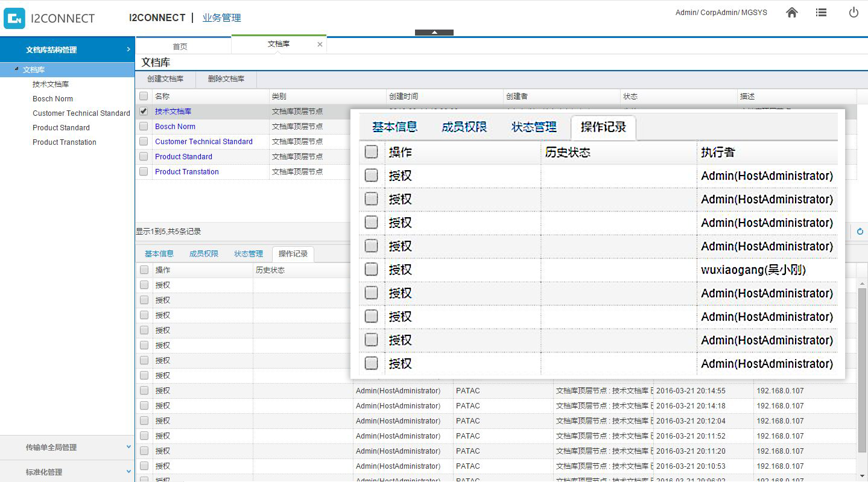Click the power logout icon
The image size is (868, 482).
[854, 12]
